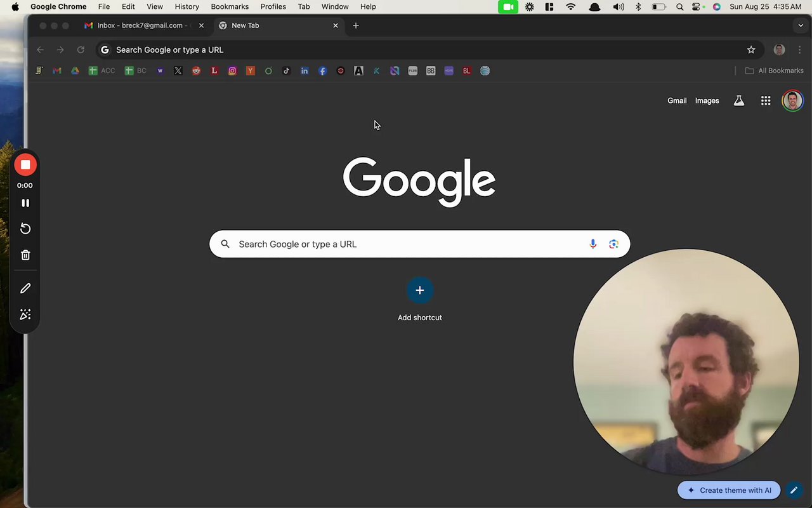812x508 pixels.
Task: Open a new tab with plus button
Action: [356, 25]
